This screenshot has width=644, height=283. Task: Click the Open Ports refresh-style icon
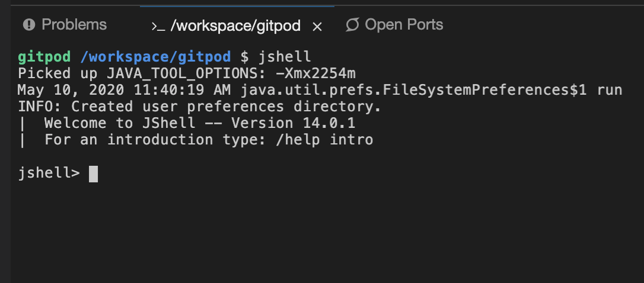(x=352, y=25)
